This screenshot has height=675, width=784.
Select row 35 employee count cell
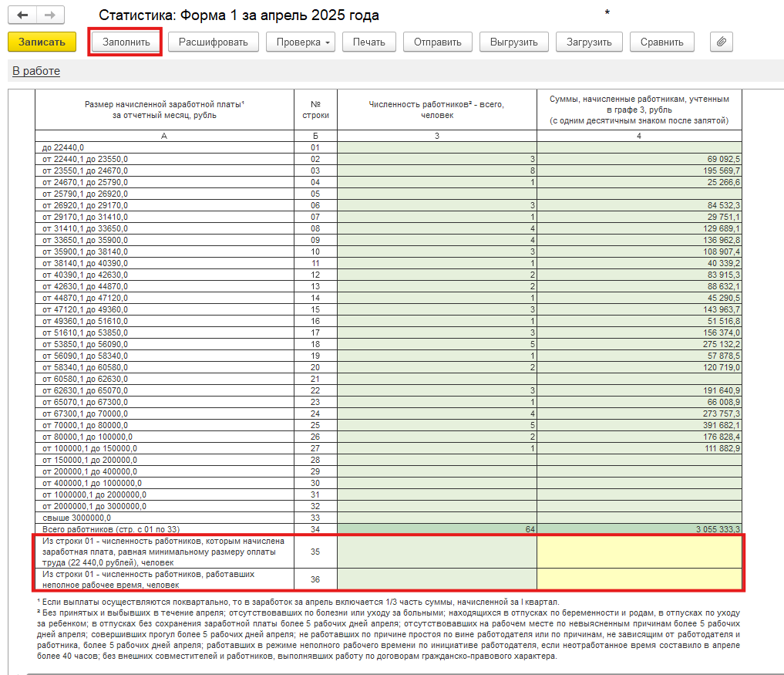tap(437, 552)
